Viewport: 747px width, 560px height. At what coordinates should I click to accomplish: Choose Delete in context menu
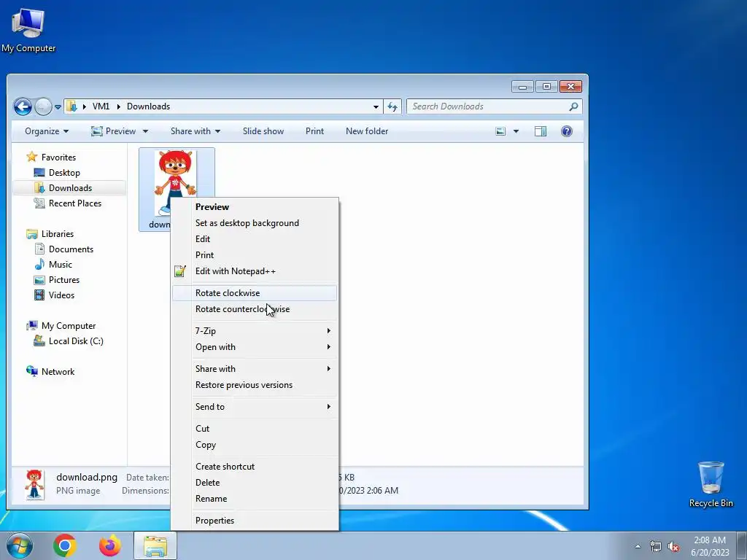pos(255,483)
